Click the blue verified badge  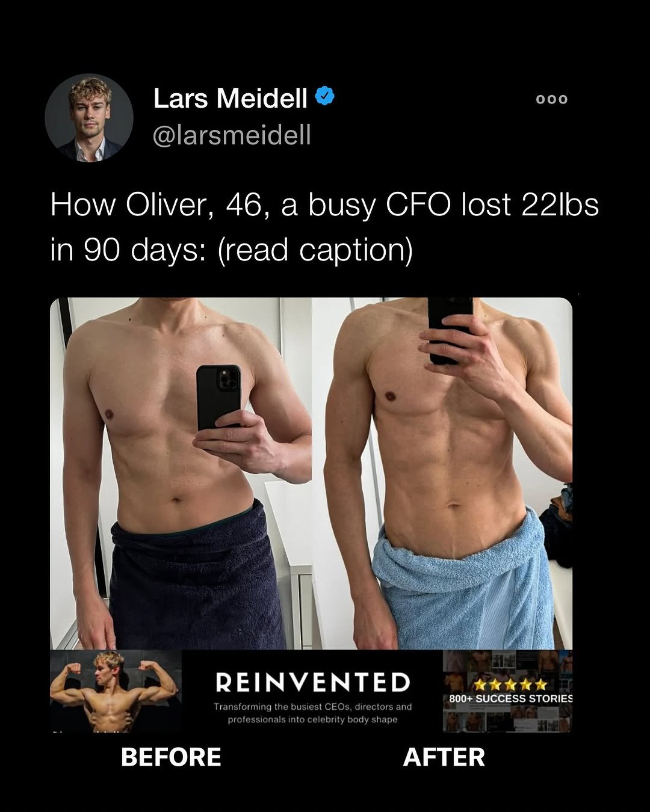click(325, 96)
